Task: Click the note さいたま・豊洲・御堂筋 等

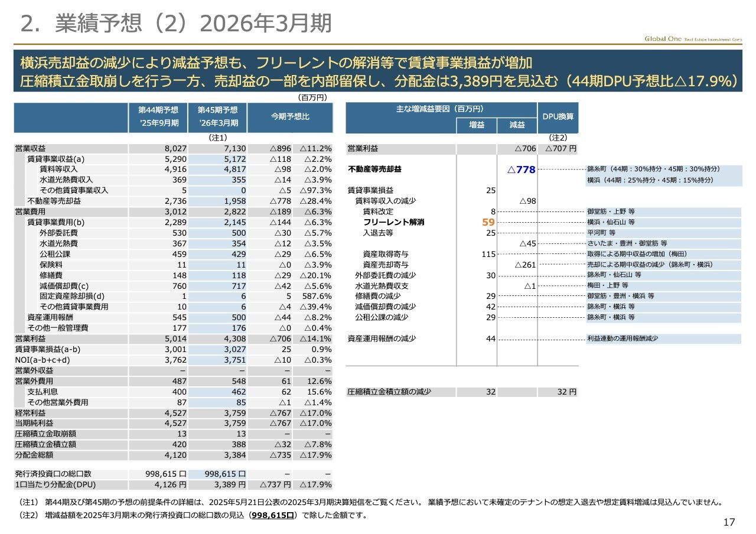Action: point(628,243)
